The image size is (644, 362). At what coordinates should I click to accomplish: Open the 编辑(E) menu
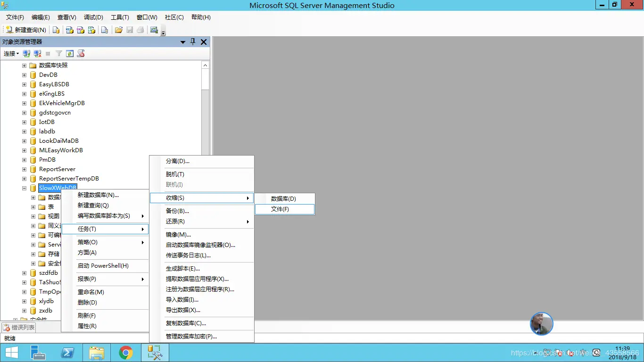click(41, 17)
